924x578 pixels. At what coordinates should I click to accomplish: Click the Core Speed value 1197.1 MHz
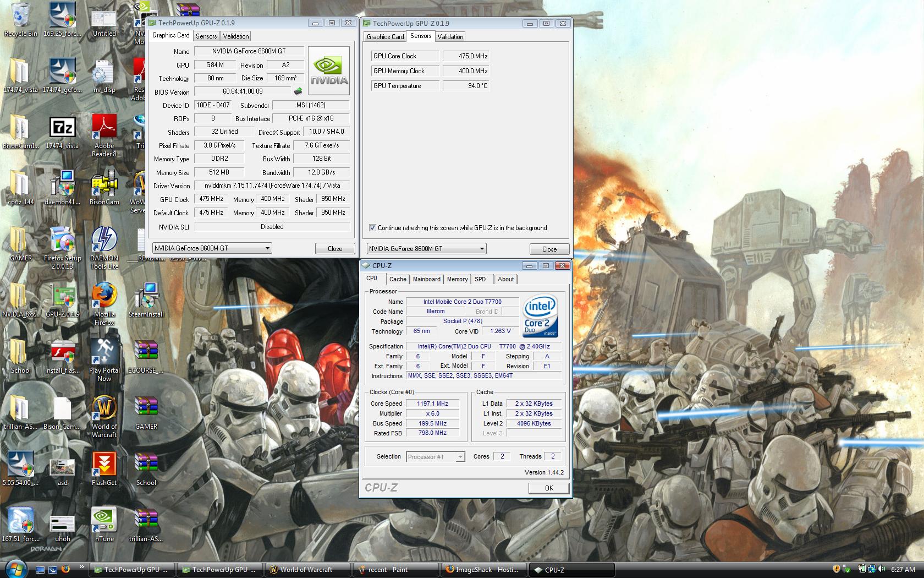tap(433, 403)
